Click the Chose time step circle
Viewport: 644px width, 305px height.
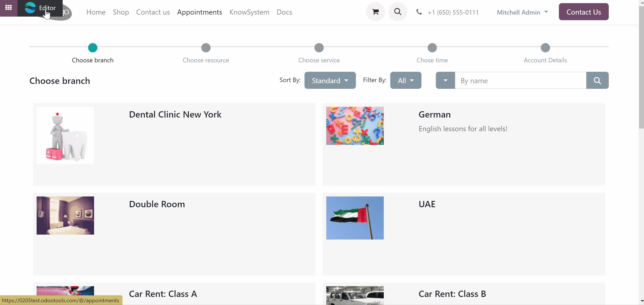[x=432, y=48]
